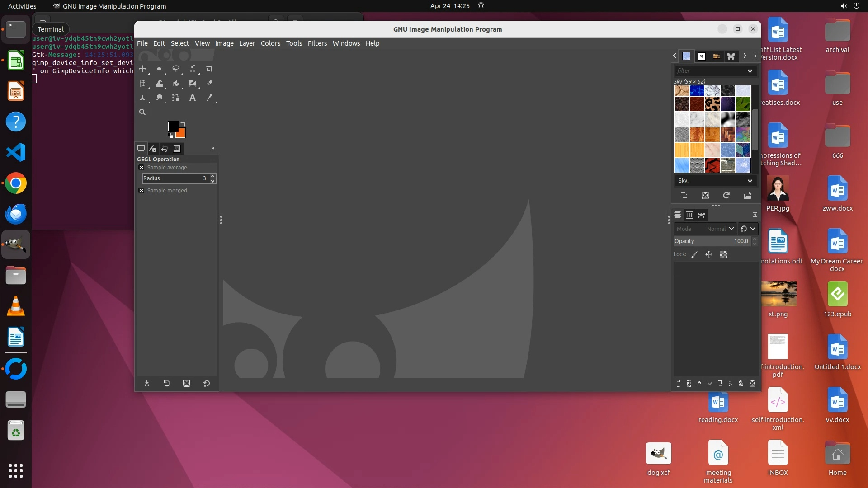This screenshot has width=868, height=488.
Task: Toggle the Sample merged checkbox
Action: tap(141, 191)
